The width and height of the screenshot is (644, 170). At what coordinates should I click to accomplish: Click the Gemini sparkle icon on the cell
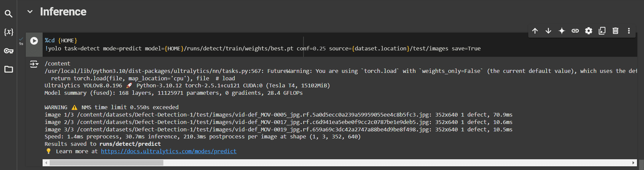point(562,31)
